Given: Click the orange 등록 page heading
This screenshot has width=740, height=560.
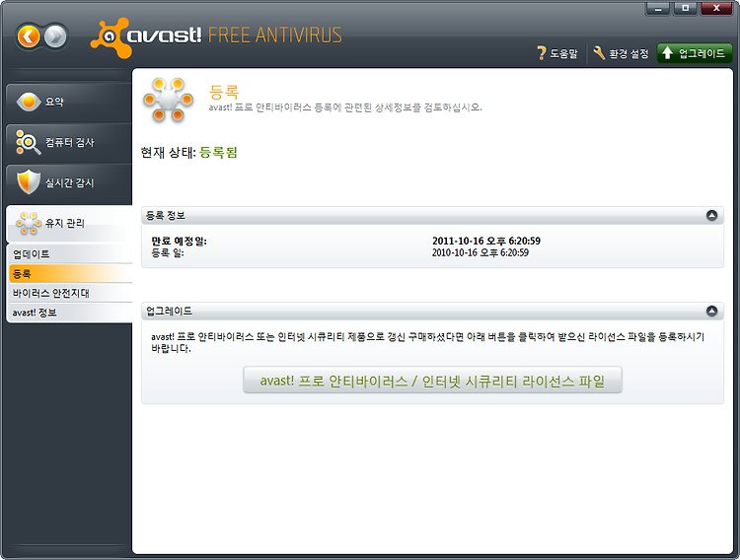Looking at the screenshot, I should [224, 92].
